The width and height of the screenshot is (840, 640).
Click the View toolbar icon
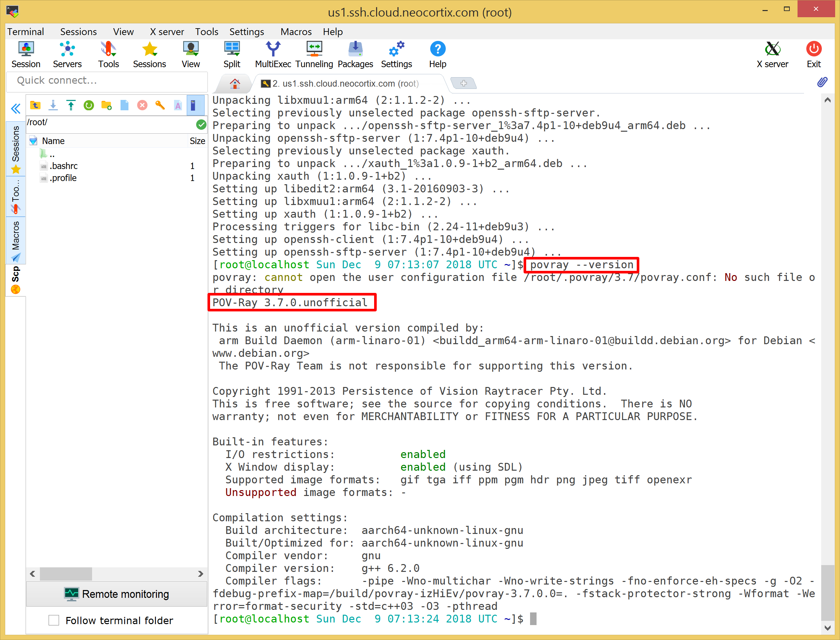pos(191,54)
